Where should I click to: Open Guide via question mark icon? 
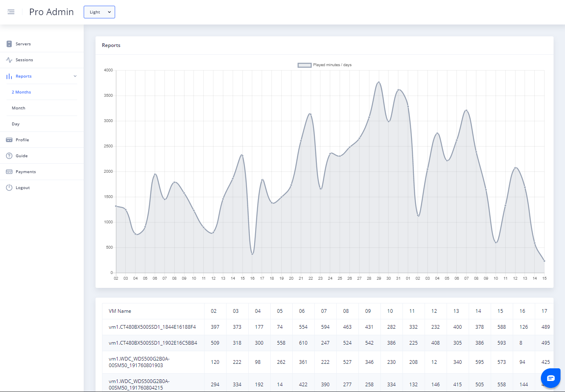(x=9, y=156)
